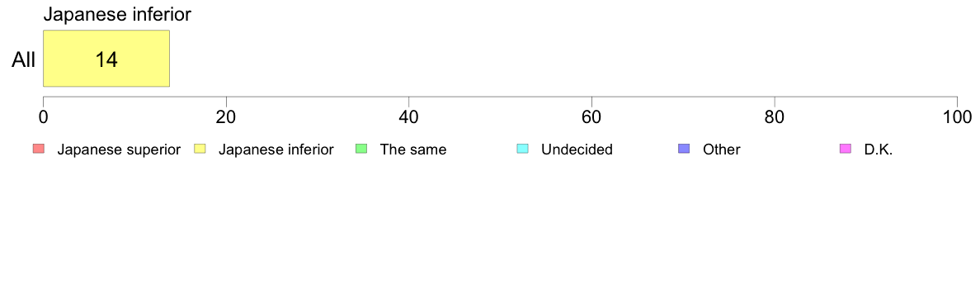Click the cyan Undecided legend swatch
The image size is (980, 304).
tap(522, 149)
